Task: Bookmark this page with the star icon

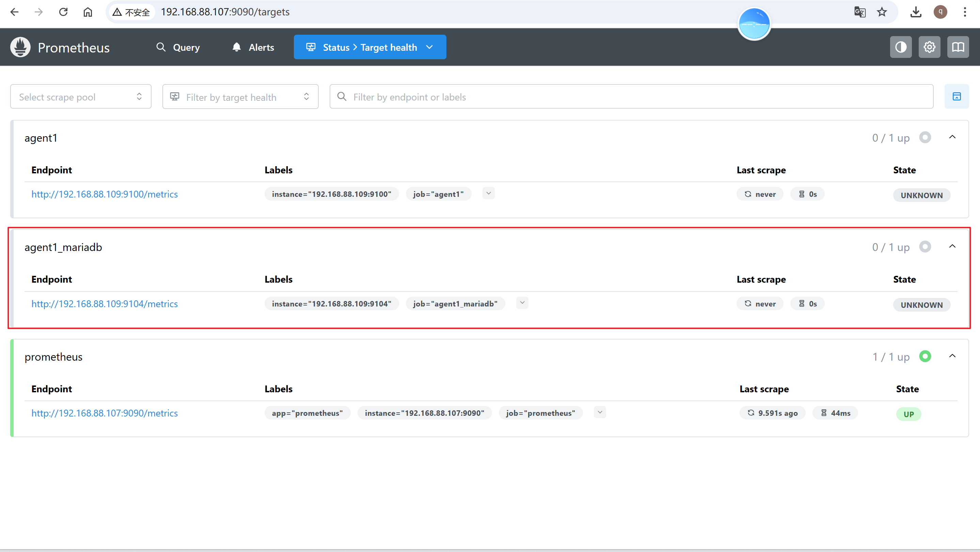Action: tap(882, 12)
